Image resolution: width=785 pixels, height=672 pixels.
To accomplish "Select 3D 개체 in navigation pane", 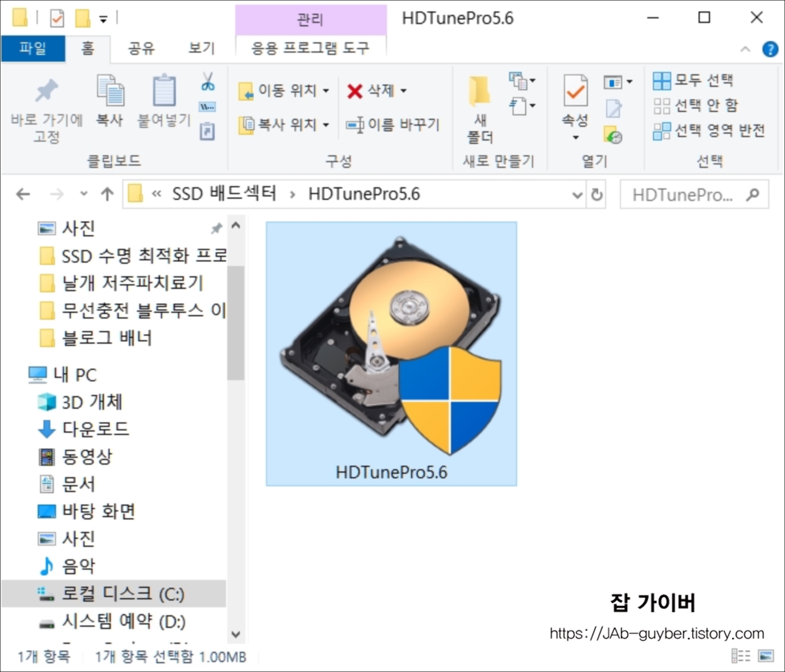I will [80, 402].
